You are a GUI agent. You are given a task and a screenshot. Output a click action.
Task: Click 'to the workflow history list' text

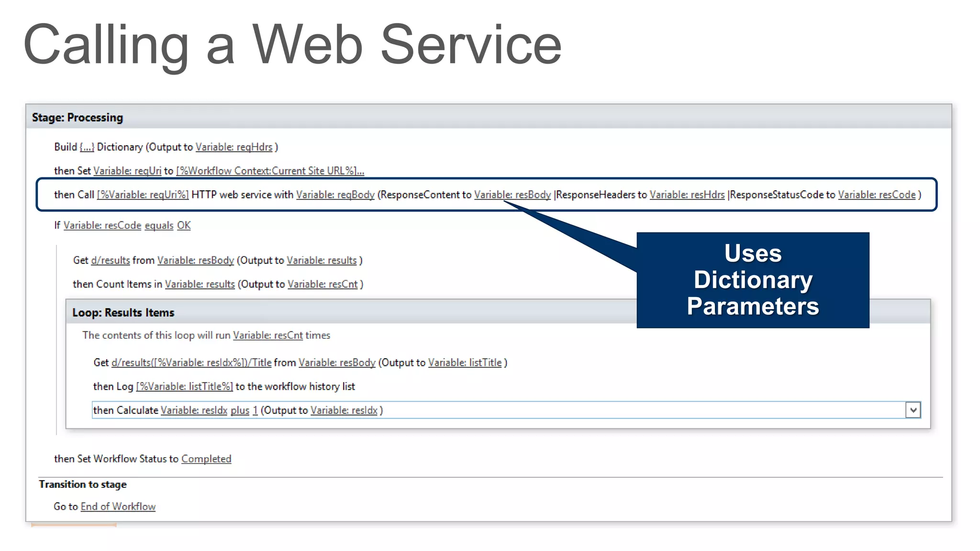click(295, 386)
